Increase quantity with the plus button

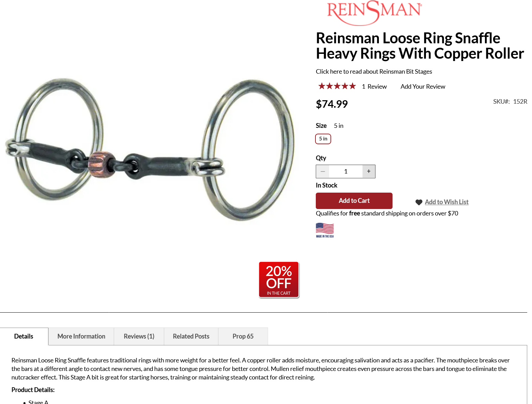(369, 171)
